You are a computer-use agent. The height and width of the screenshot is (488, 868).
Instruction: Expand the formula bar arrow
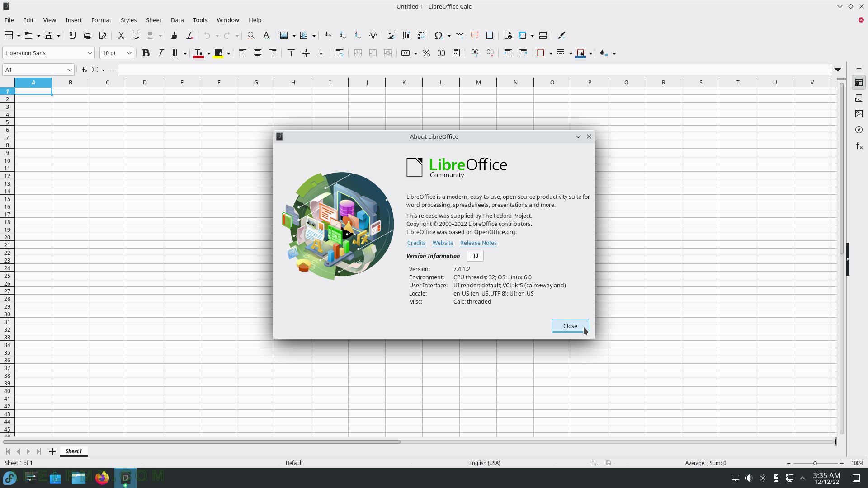838,70
